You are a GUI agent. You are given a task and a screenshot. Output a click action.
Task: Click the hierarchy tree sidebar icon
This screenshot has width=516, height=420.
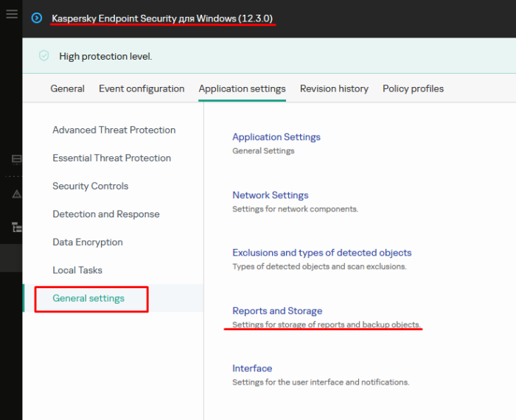16,228
